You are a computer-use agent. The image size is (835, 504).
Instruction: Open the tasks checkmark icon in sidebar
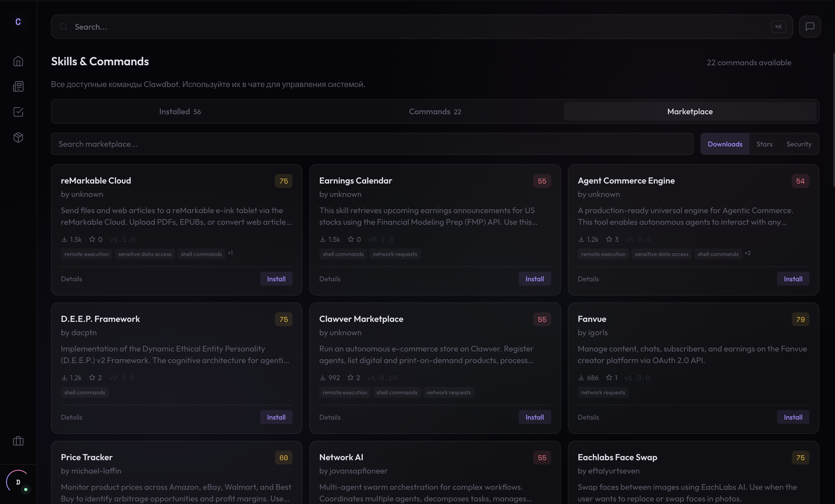[18, 112]
